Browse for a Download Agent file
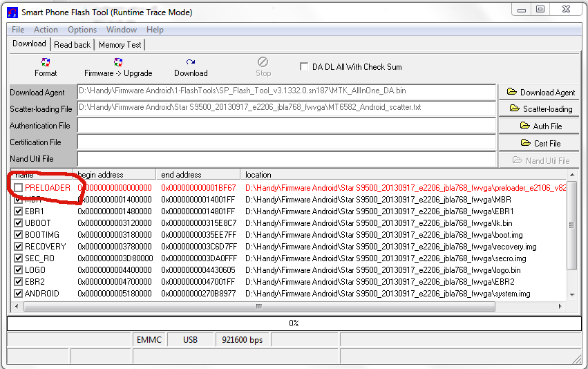 point(539,92)
